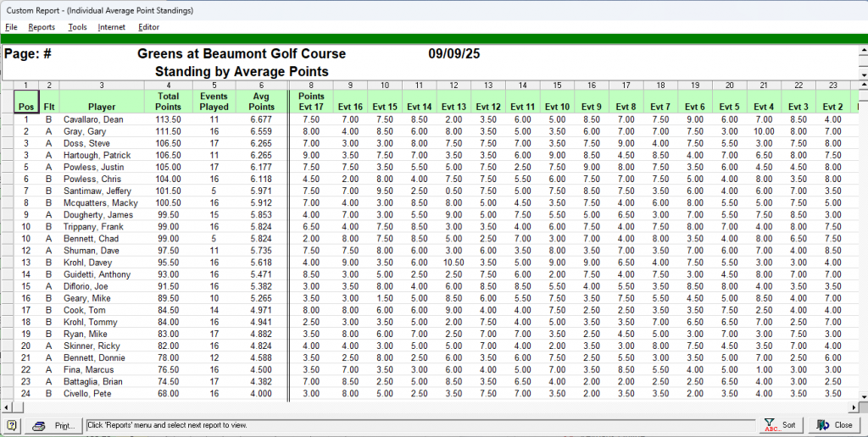Click player name Cavallaro, Dean
The height and width of the screenshot is (437, 868).
tap(93, 119)
